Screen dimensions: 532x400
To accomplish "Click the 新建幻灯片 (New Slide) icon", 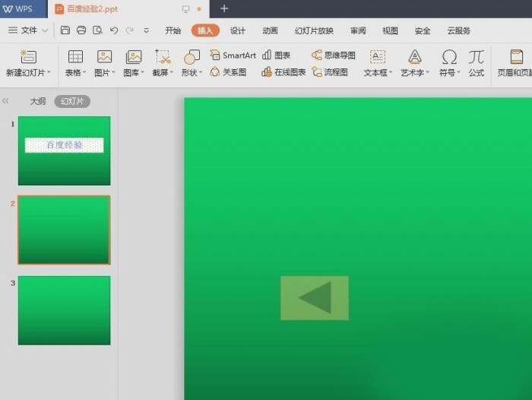I will [x=28, y=57].
